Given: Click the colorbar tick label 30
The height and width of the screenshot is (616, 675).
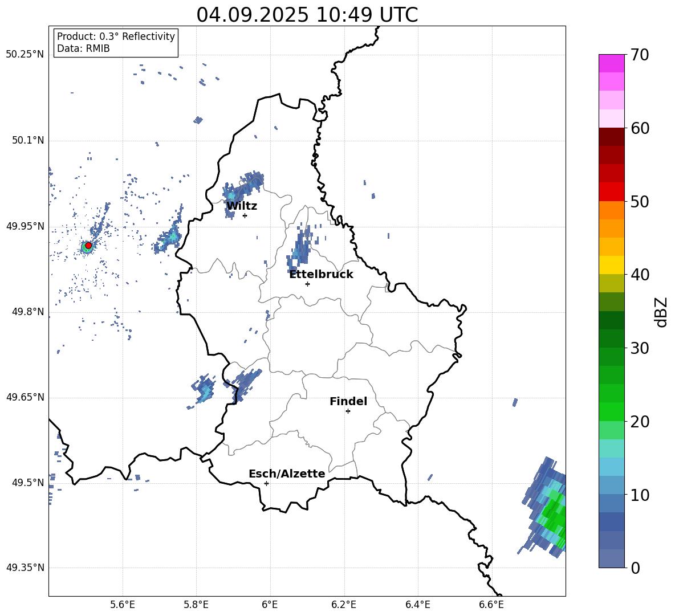Looking at the screenshot, I should coord(640,348).
